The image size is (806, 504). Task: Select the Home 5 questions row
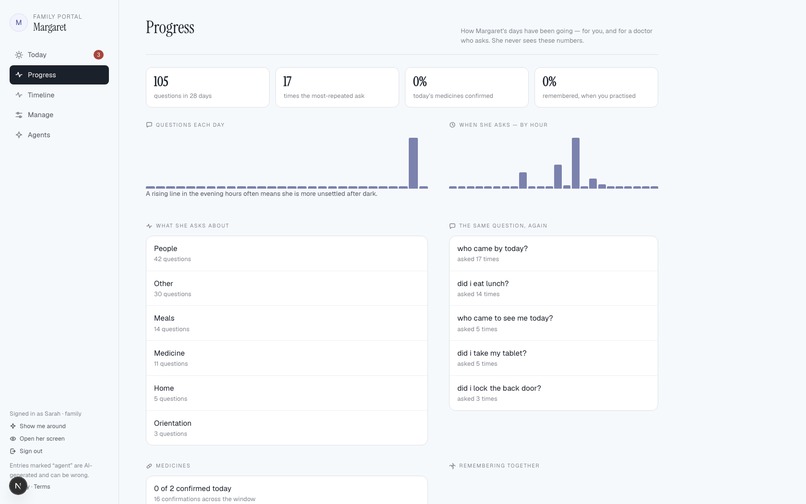coord(287,393)
